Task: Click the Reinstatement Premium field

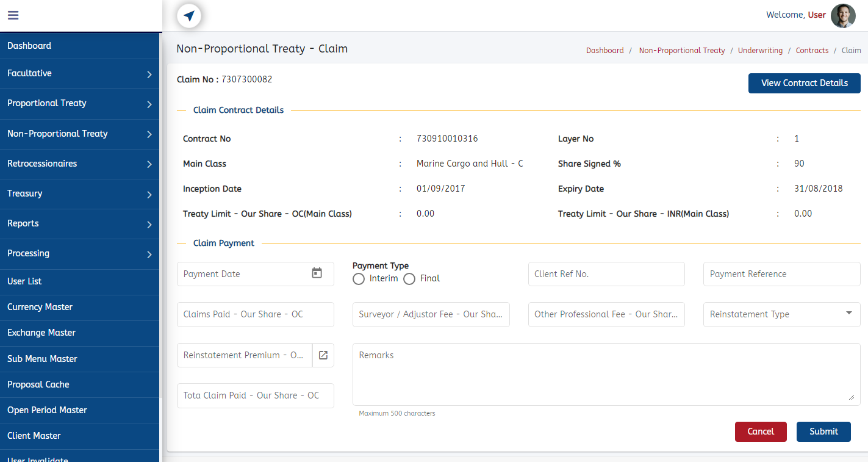Action: (x=245, y=355)
